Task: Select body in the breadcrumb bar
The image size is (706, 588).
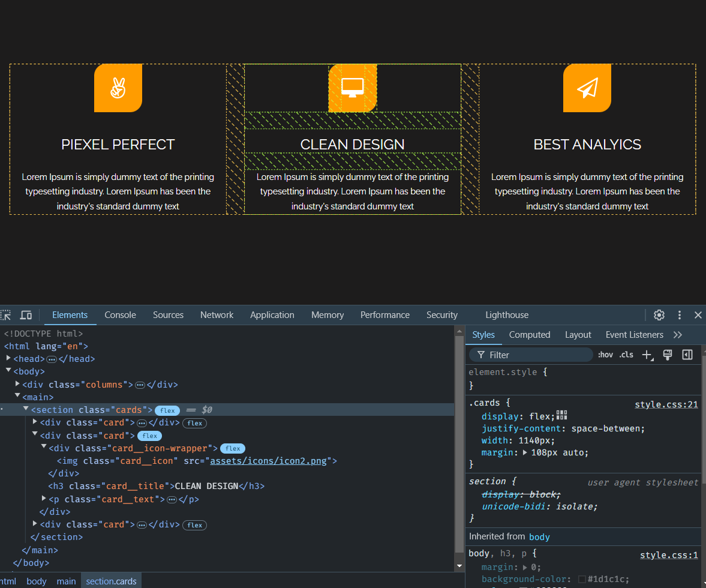Action: point(37,581)
